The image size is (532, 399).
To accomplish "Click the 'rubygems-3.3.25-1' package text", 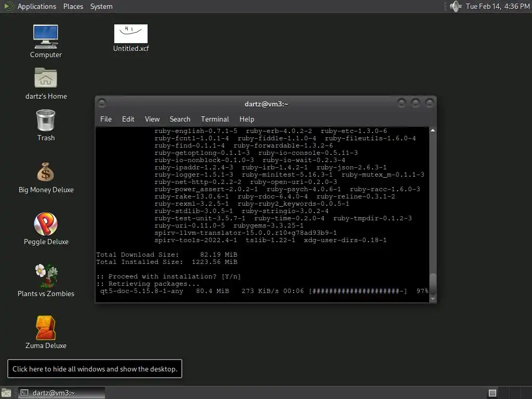I will tap(269, 225).
